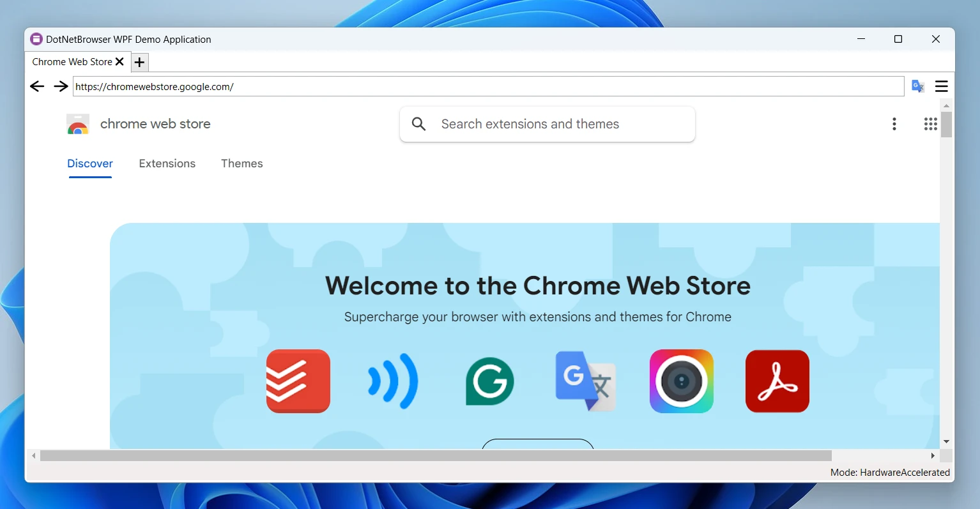Switch to the Themes tab

tap(242, 163)
